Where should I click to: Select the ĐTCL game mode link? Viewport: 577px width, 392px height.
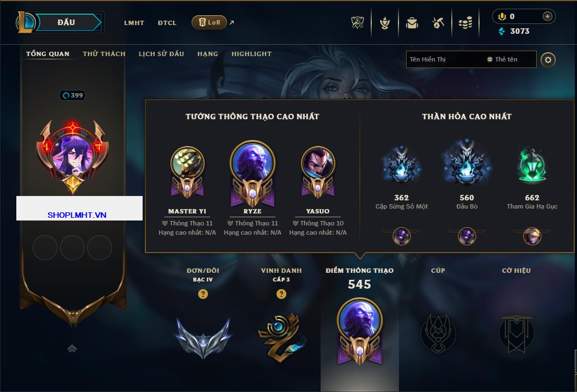(x=167, y=23)
